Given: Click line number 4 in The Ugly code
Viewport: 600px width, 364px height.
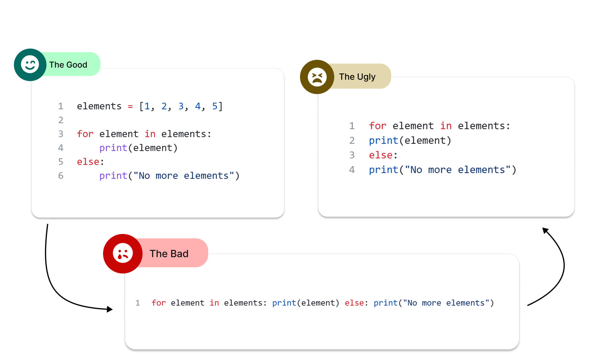Looking at the screenshot, I should [x=352, y=170].
